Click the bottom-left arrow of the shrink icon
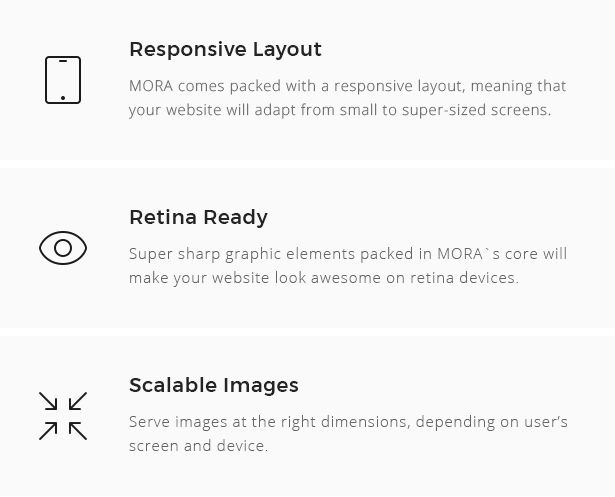Viewport: 615px width, 497px height. click(x=48, y=431)
